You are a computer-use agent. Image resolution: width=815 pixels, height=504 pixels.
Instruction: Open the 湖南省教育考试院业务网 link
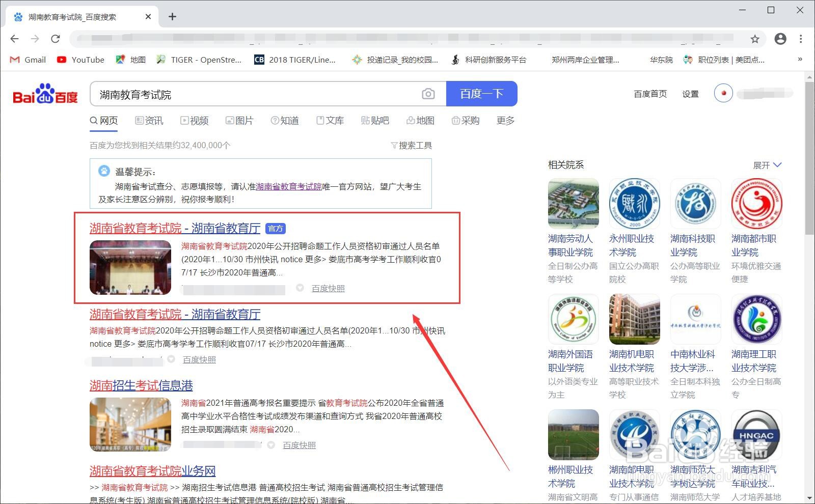152,471
